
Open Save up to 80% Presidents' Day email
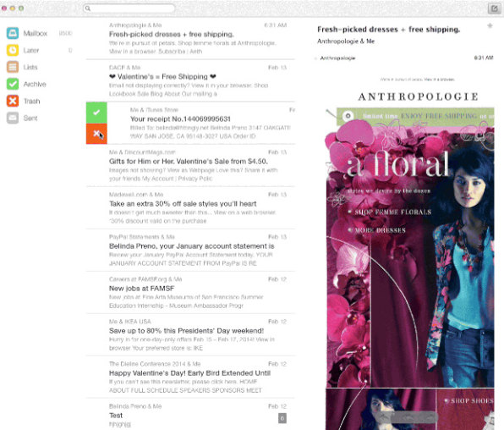coord(190,334)
